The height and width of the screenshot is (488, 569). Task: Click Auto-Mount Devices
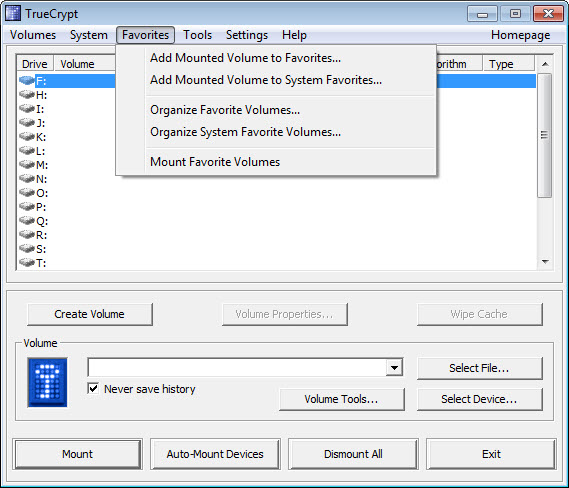coord(215,454)
